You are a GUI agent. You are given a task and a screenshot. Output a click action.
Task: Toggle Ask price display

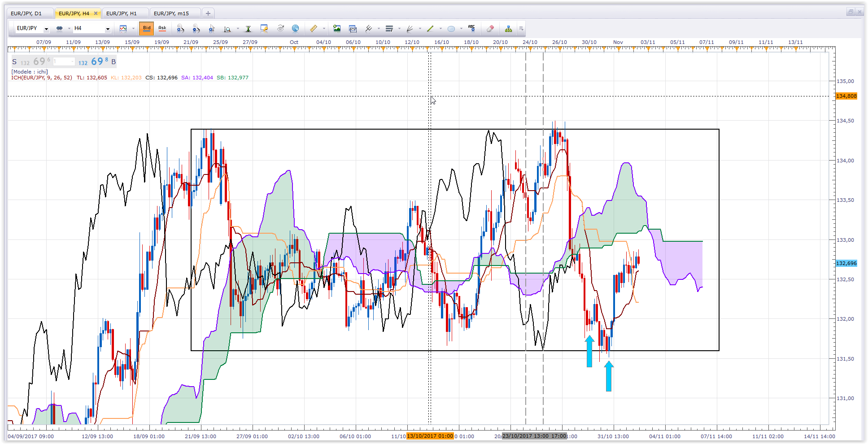(x=162, y=28)
